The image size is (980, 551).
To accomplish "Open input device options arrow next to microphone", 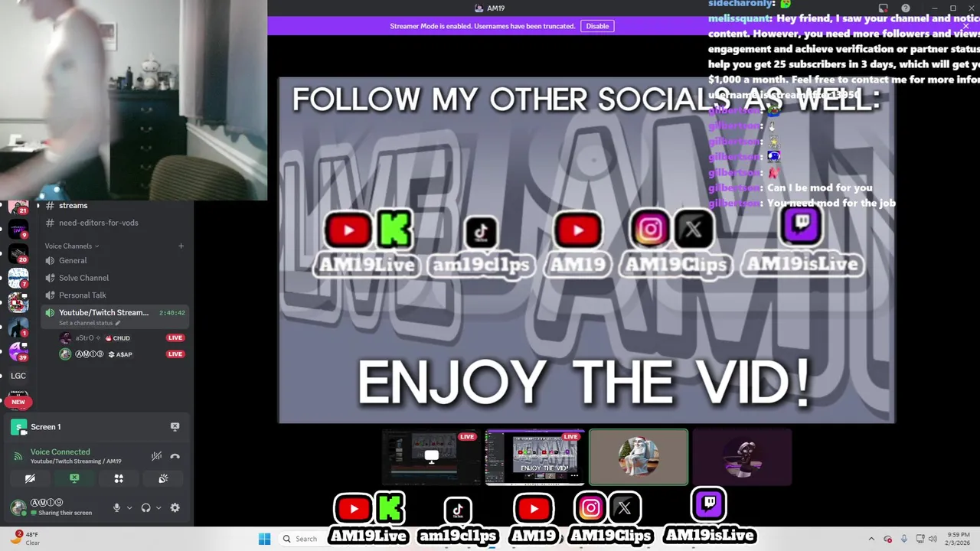I will [129, 507].
